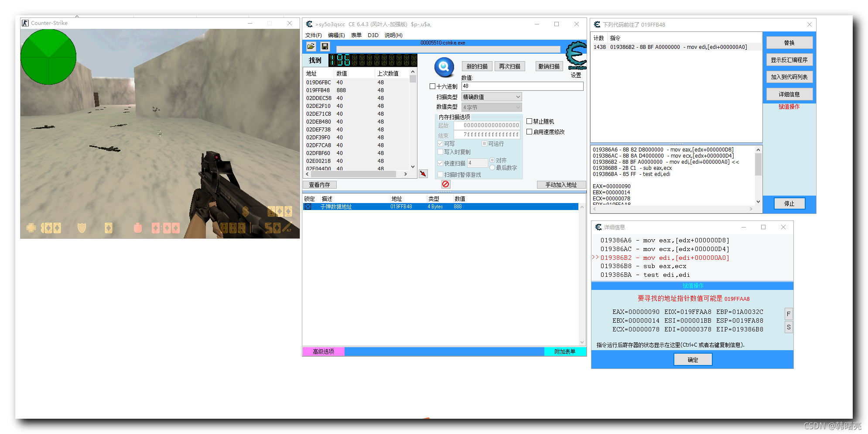Click the 再次扫描 next scan button
Viewport: 868px width, 434px height.
point(509,66)
